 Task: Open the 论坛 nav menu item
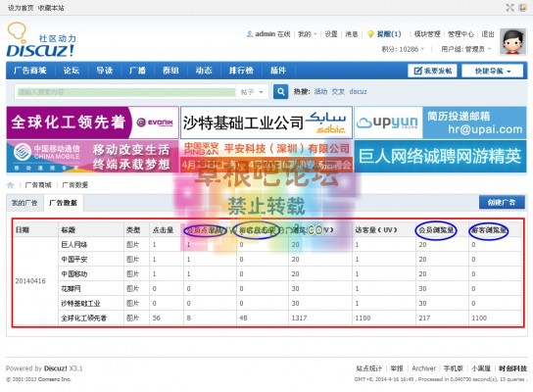tap(72, 71)
